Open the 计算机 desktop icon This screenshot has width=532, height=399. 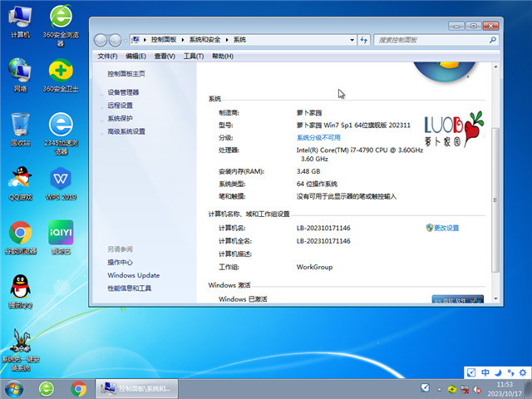tap(20, 22)
